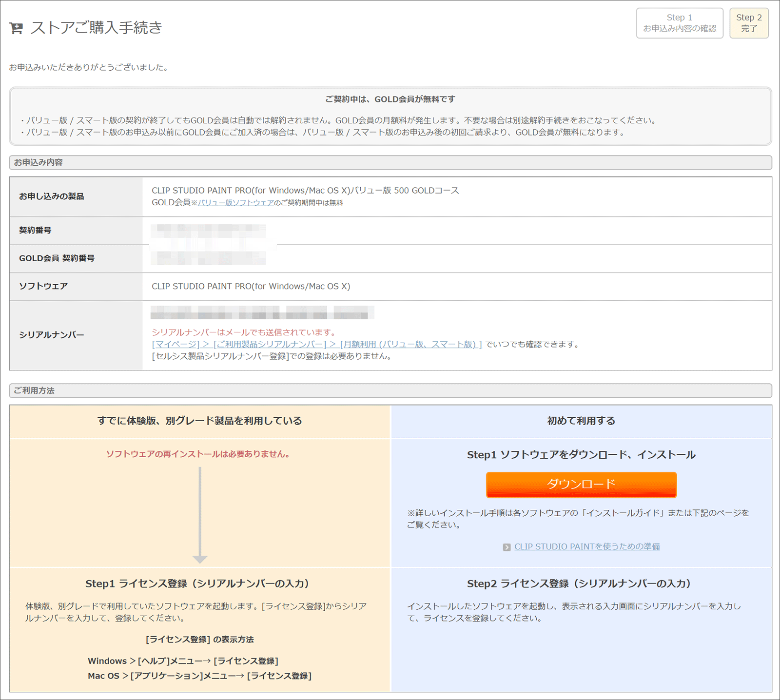The image size is (780, 700).
Task: Select the Step 2 完了 step box
Action: point(749,23)
